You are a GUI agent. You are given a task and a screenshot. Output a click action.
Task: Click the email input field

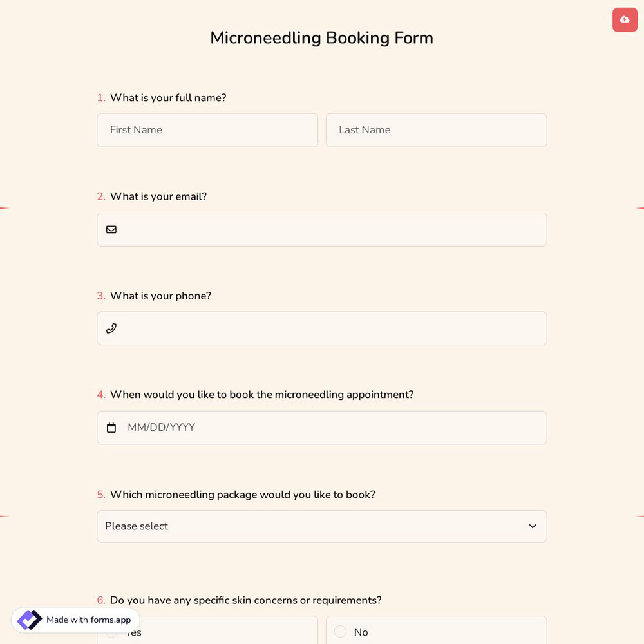pyautogui.click(x=322, y=229)
